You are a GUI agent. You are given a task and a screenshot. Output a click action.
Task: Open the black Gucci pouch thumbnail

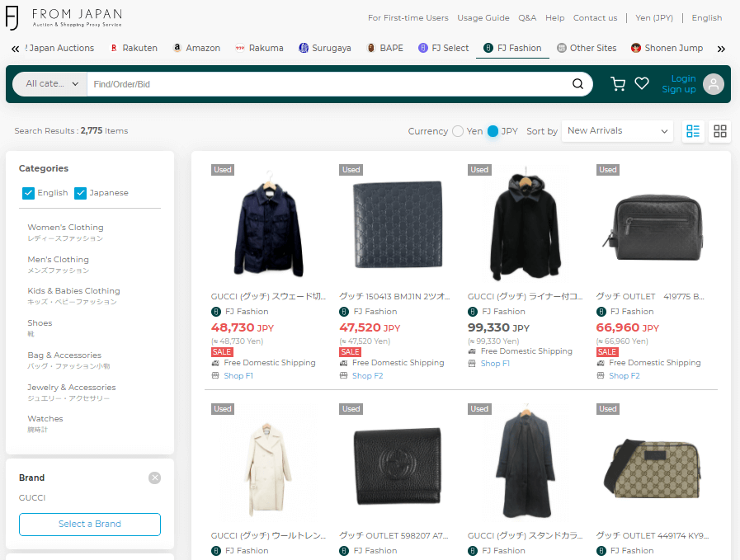653,225
